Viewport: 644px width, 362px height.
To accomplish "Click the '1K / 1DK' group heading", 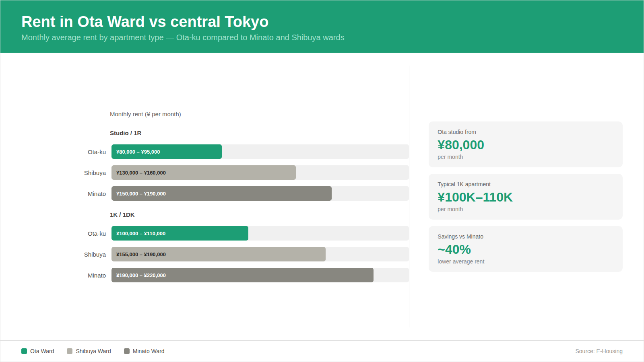I will tap(122, 215).
